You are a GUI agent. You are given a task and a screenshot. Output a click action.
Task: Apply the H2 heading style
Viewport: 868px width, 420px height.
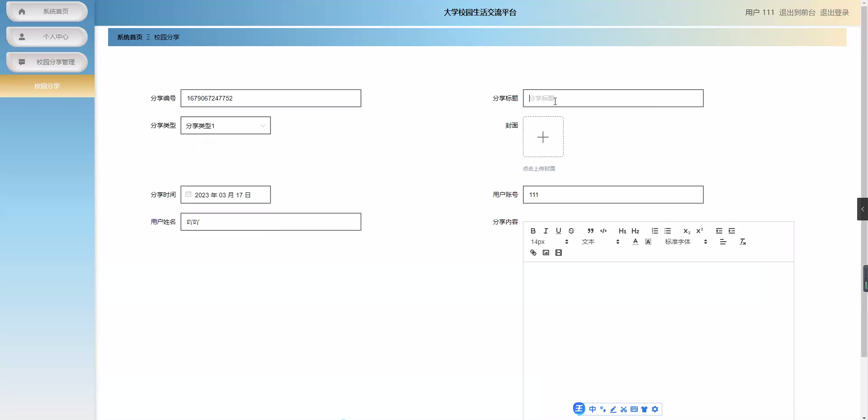click(636, 231)
